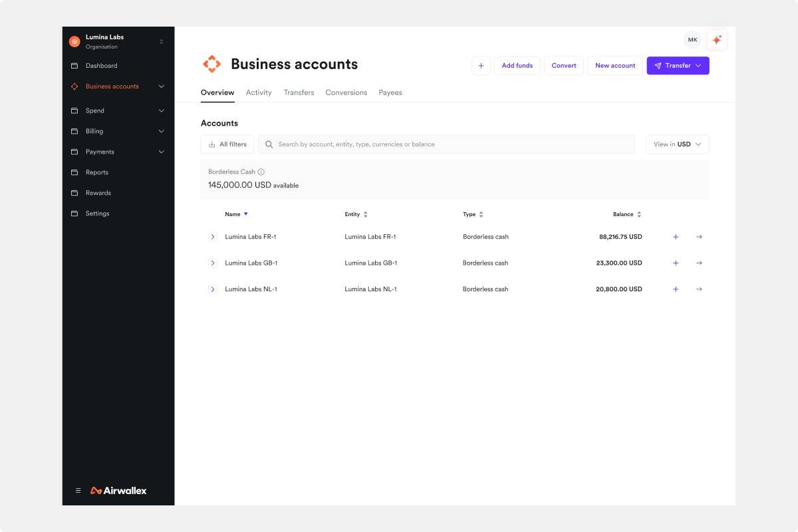This screenshot has width=798, height=532.
Task: Add funds to Lumina Labs FR-1 plus icon
Action: [676, 237]
